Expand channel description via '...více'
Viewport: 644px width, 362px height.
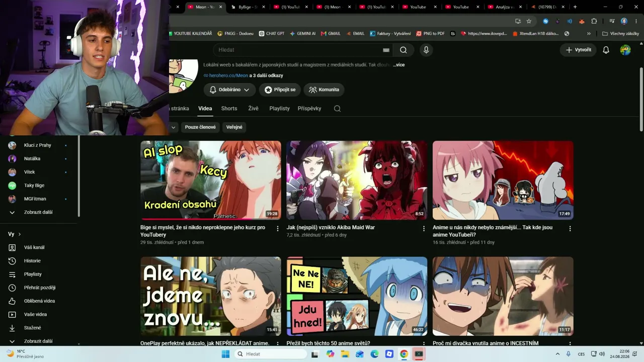398,65
